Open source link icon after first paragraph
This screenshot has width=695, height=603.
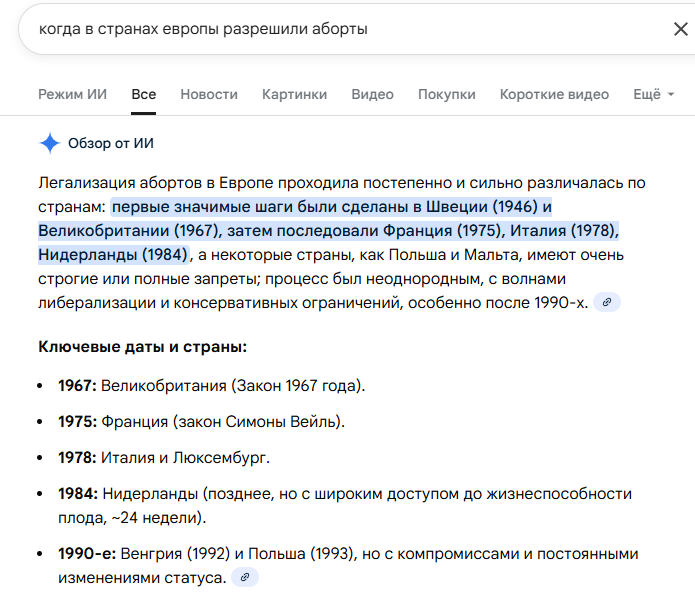coord(607,302)
